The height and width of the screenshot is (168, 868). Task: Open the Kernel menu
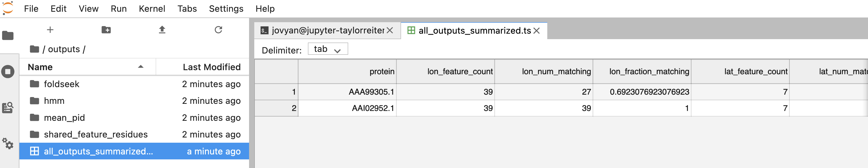point(152,9)
